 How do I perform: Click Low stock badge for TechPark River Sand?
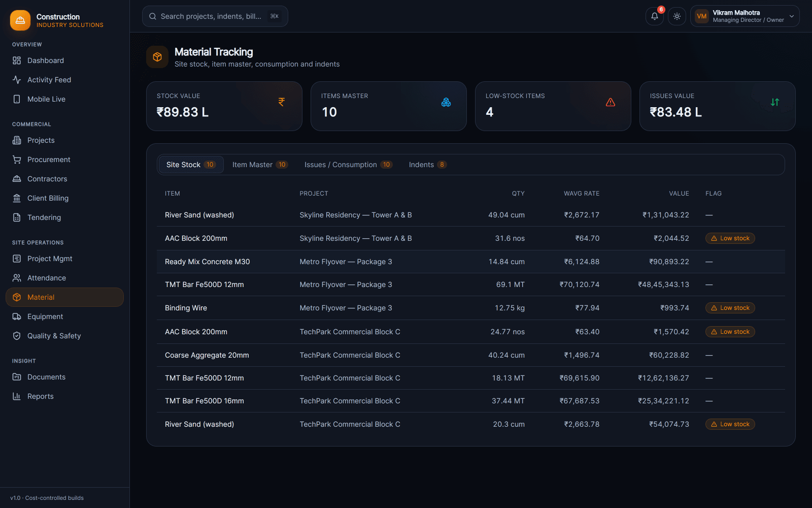[730, 424]
